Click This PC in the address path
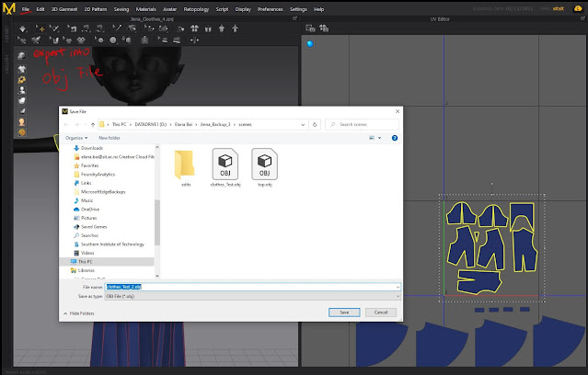588x375 pixels. click(120, 124)
